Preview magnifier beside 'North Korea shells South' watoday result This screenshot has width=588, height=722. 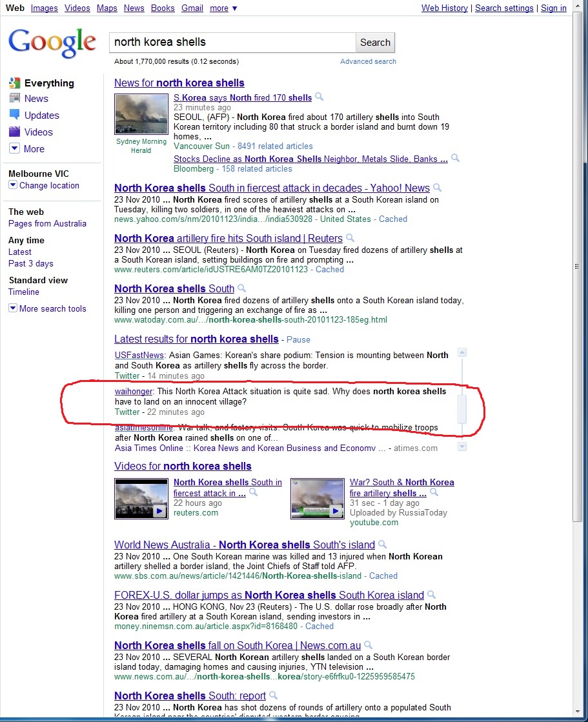tap(242, 288)
